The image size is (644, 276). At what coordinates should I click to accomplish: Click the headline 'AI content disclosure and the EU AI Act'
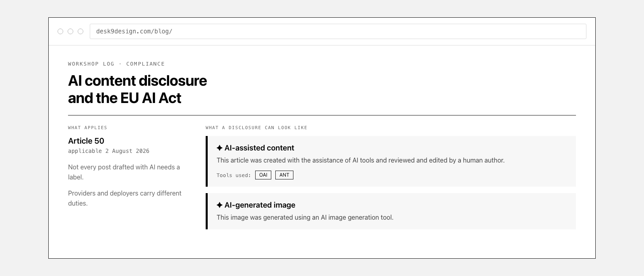tap(137, 89)
